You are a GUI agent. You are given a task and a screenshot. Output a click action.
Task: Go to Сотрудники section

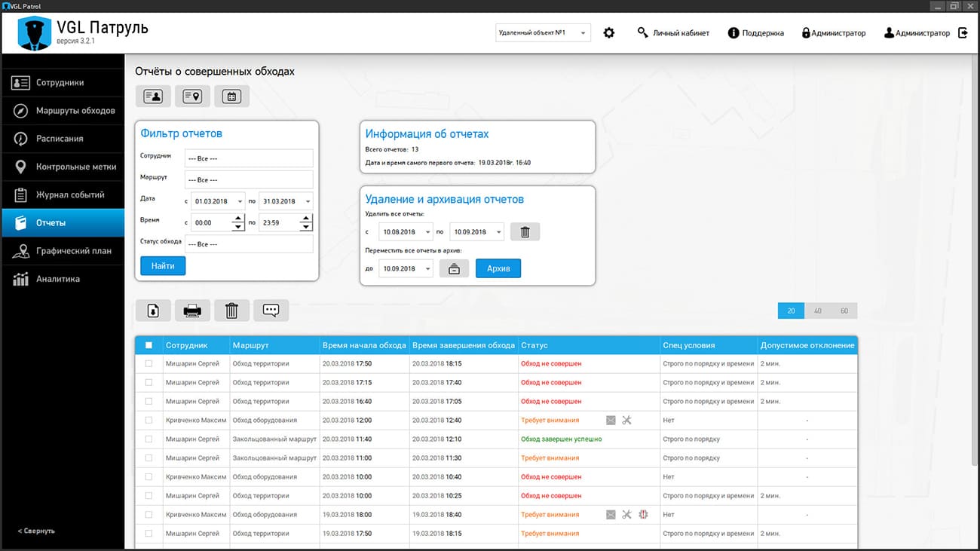pos(63,83)
